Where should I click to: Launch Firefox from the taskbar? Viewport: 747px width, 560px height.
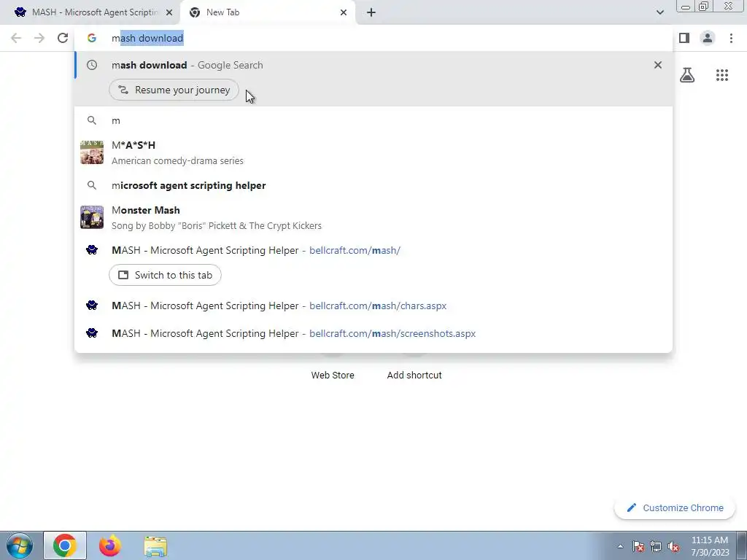tap(110, 545)
